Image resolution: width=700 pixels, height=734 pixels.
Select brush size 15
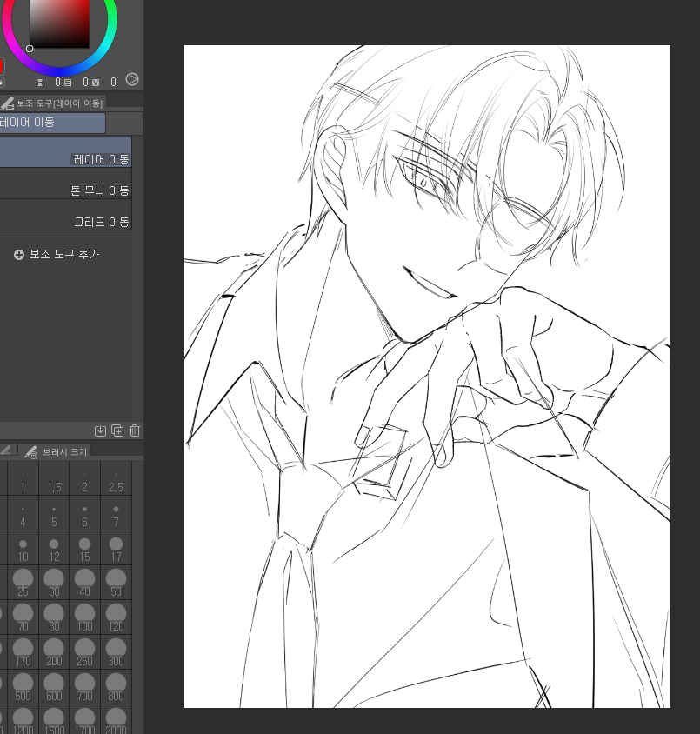(x=84, y=548)
